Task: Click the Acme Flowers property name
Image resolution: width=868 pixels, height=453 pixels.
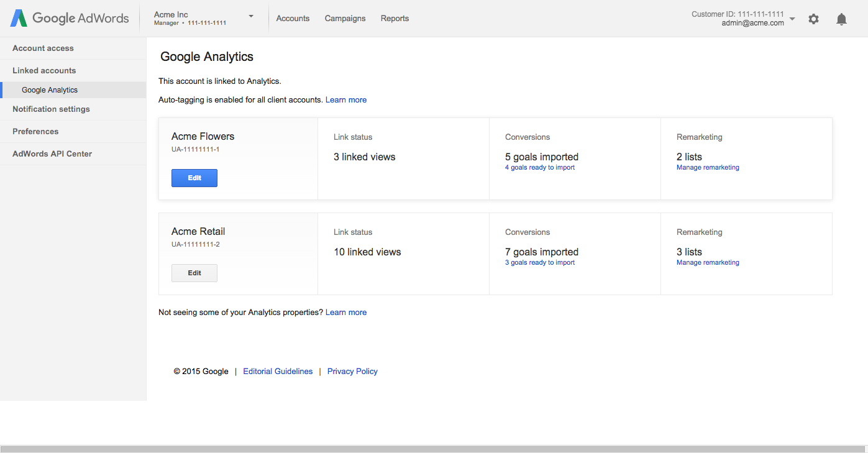Action: tap(203, 137)
